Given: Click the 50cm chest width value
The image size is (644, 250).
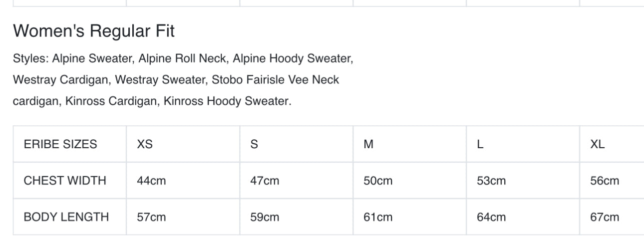Looking at the screenshot, I should pos(378,181).
